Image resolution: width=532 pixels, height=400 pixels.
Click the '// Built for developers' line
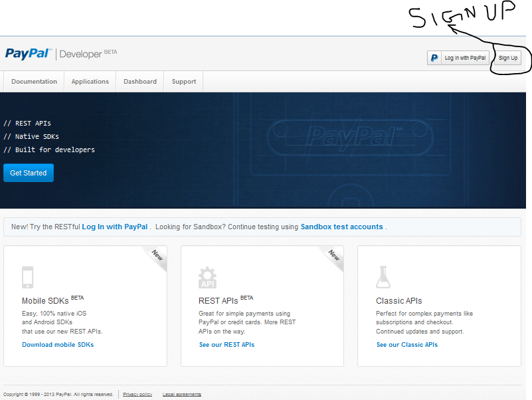point(49,150)
